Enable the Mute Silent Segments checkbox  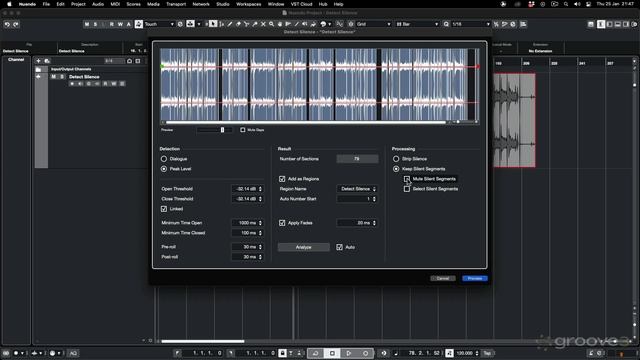(407, 179)
